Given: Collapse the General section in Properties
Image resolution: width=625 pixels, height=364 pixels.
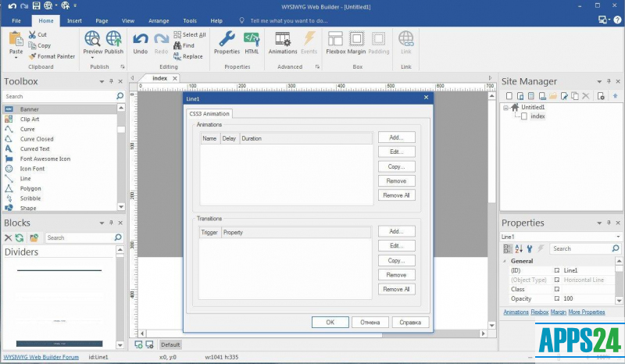Looking at the screenshot, I should (505, 261).
